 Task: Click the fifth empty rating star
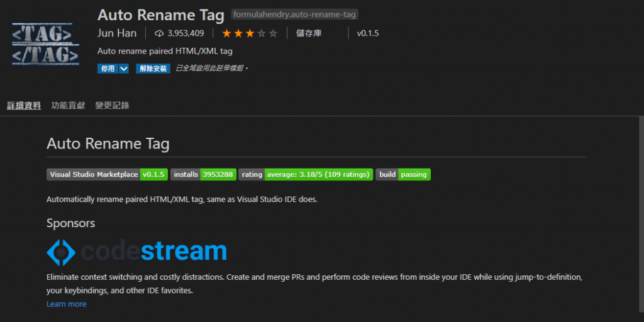coord(273,34)
